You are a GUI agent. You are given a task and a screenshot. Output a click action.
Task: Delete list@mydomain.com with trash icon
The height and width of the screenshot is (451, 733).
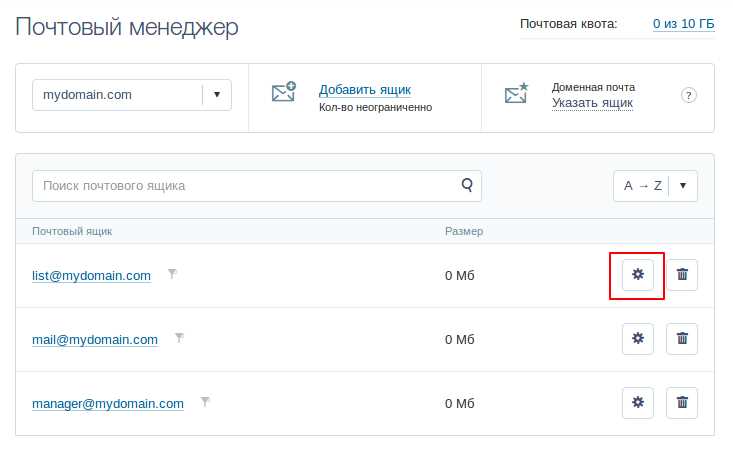click(x=682, y=275)
